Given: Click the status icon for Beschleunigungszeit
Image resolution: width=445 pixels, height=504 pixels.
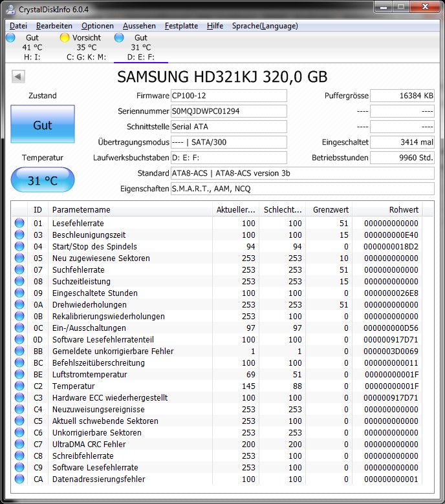Looking at the screenshot, I should pos(19,235).
